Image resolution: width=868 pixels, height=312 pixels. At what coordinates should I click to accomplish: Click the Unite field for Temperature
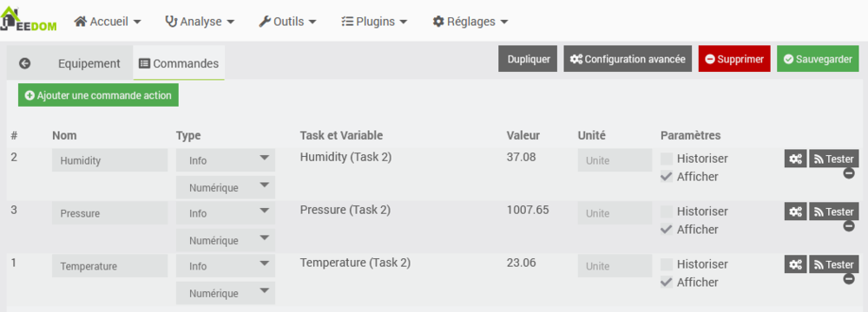point(615,265)
